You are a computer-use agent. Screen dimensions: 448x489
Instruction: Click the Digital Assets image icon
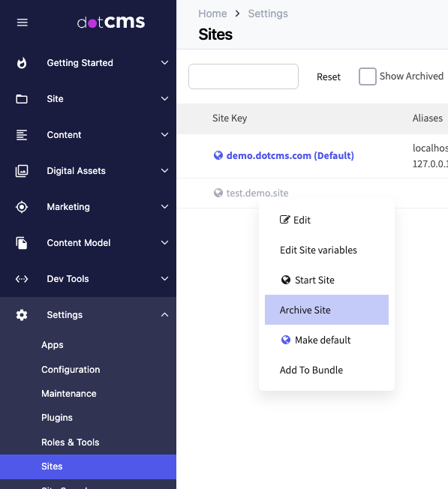[x=22, y=171]
